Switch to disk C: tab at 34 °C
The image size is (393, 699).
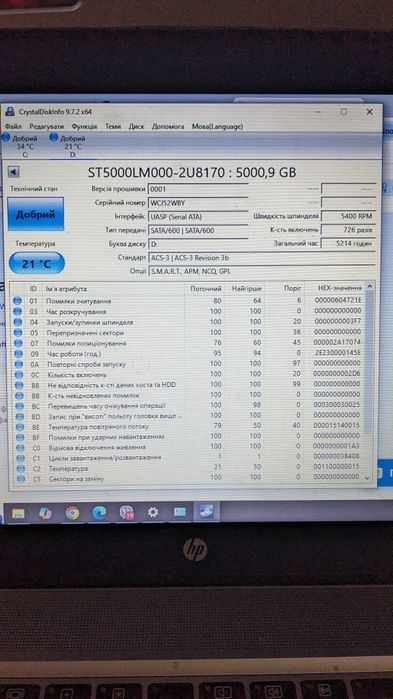click(21, 145)
